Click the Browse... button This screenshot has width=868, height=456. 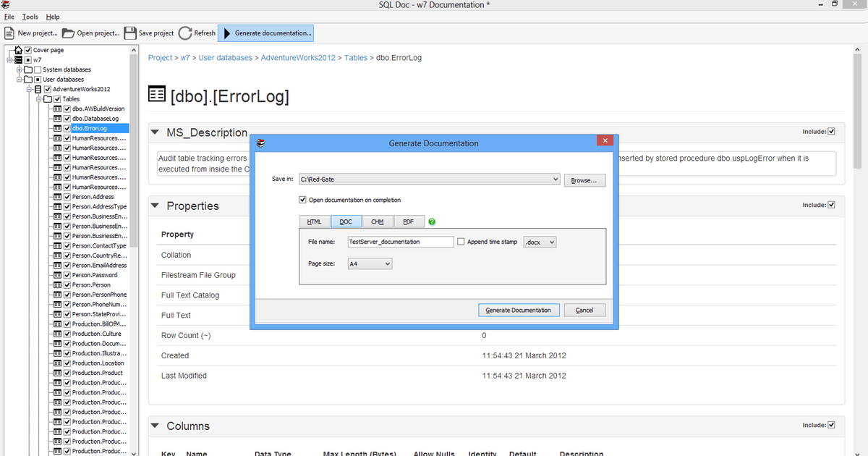click(x=584, y=180)
